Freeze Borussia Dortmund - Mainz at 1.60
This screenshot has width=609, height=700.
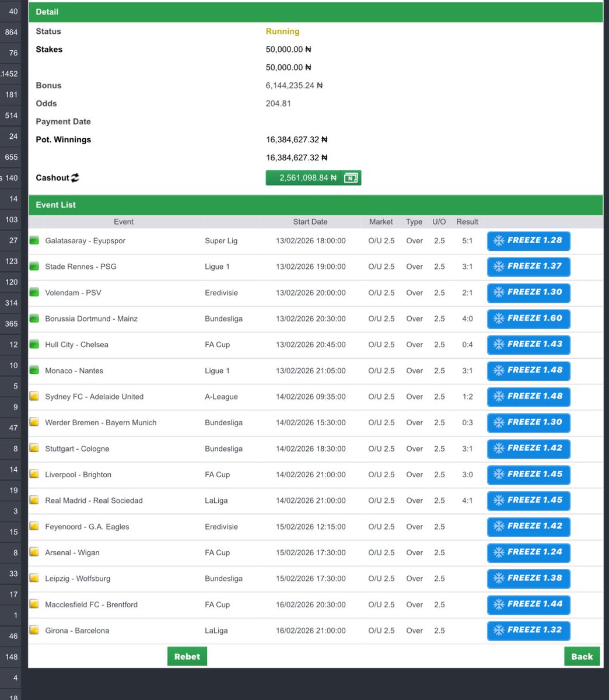528,318
